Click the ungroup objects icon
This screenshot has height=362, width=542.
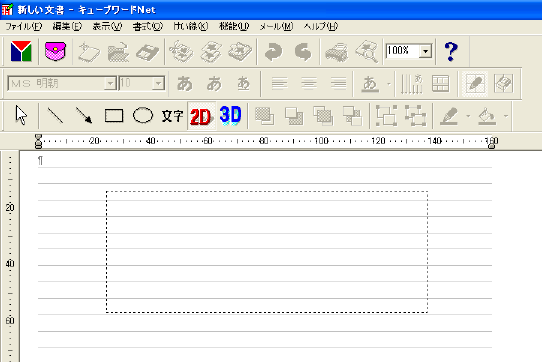[415, 115]
